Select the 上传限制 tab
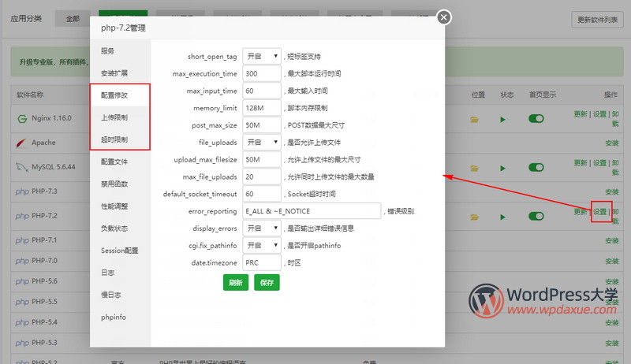This screenshot has height=364, width=631. click(x=120, y=117)
